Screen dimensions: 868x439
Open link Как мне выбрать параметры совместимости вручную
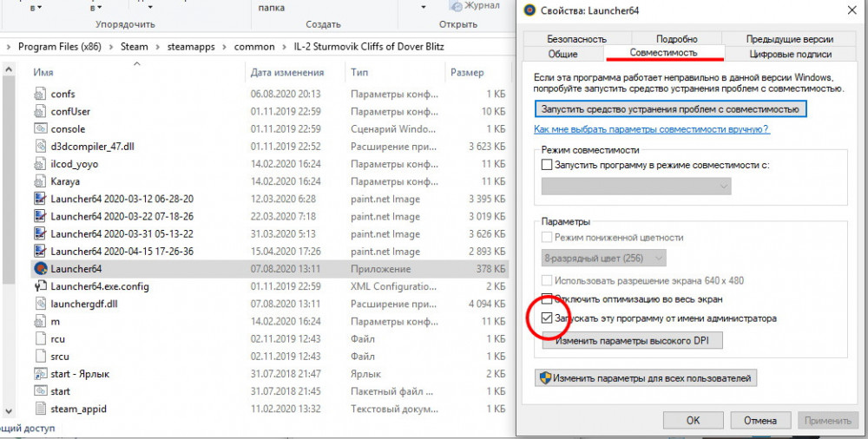(x=652, y=129)
